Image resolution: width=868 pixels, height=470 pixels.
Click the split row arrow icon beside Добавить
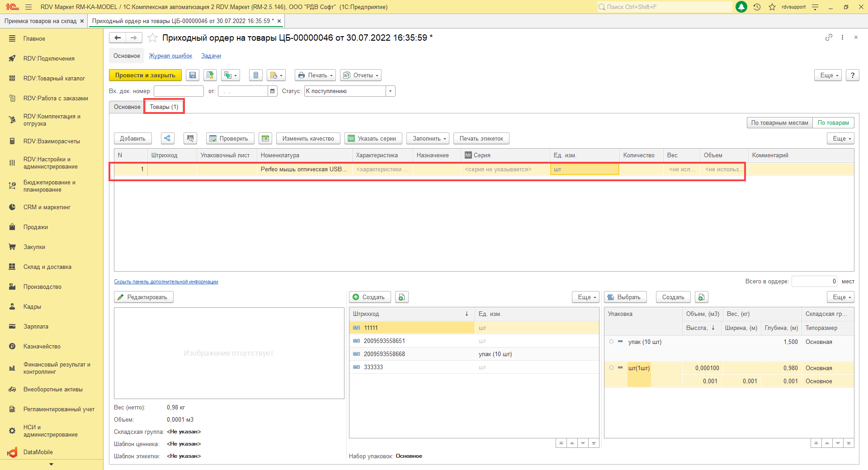click(168, 138)
